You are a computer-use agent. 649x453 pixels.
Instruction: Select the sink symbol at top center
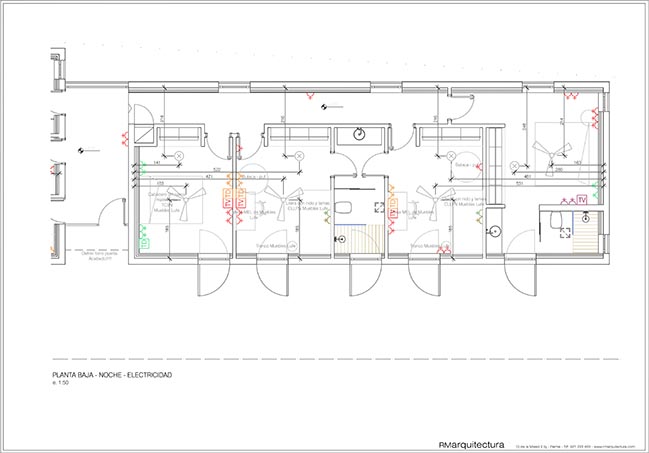[361, 133]
